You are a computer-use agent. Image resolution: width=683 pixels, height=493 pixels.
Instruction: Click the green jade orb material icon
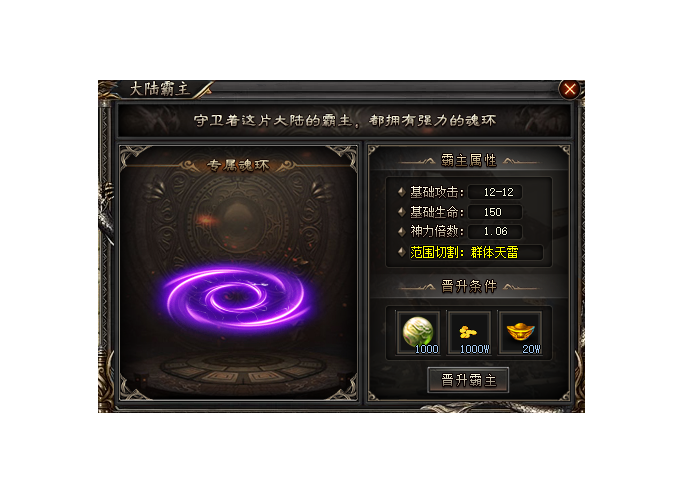[418, 333]
